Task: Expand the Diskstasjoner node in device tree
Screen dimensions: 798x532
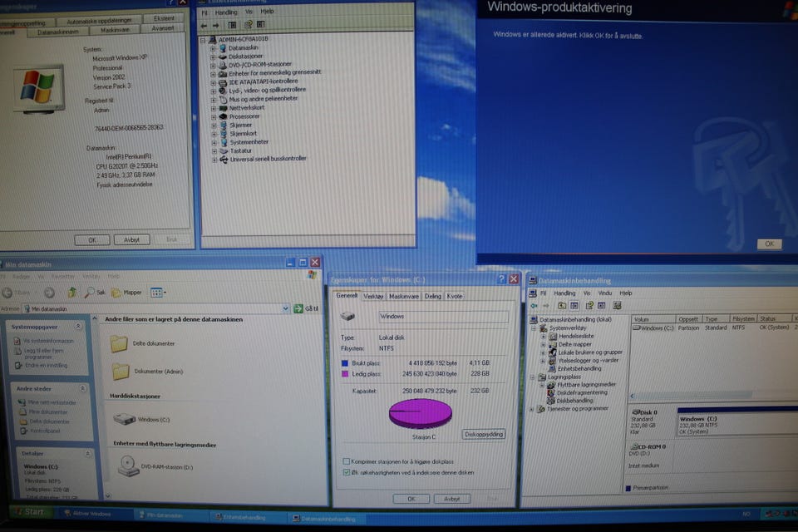Action: 213,57
